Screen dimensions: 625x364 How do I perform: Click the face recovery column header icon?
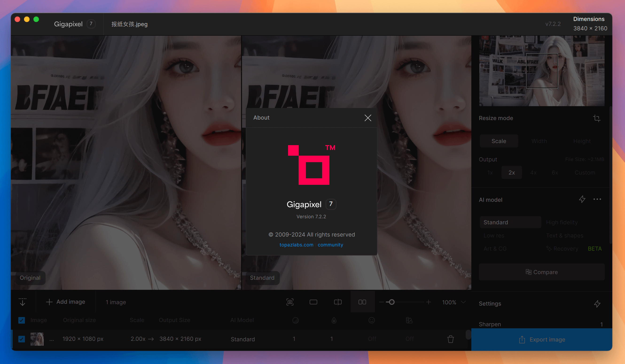(x=371, y=320)
